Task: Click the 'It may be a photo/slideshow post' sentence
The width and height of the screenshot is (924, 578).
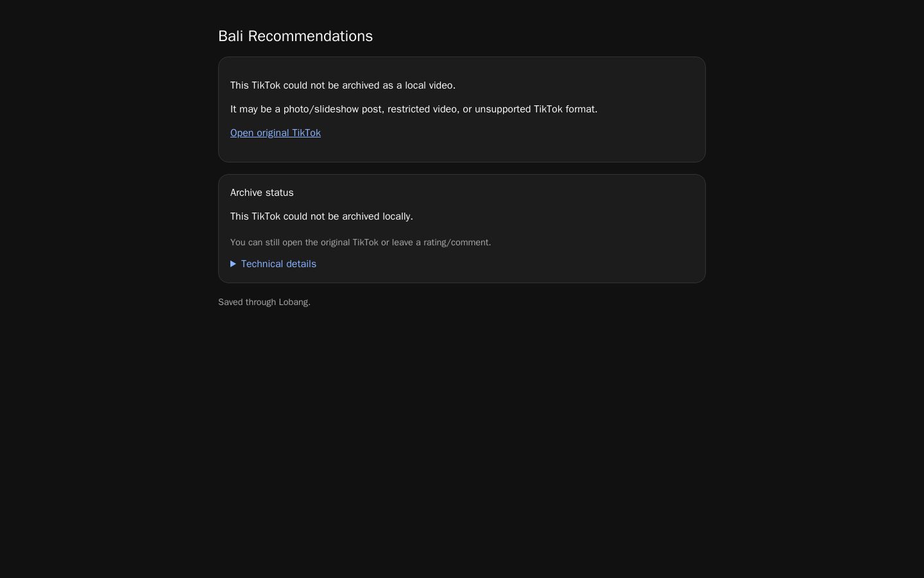Action: click(x=414, y=109)
